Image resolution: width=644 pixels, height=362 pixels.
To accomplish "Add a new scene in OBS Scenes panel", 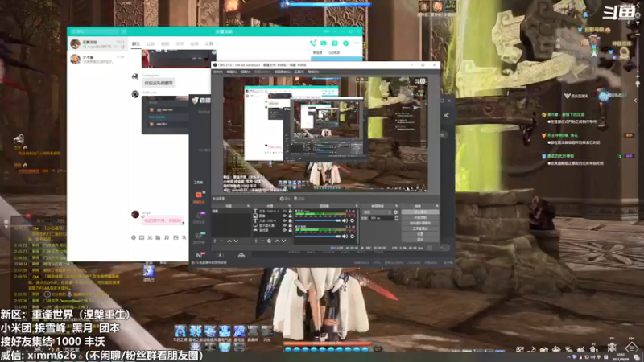I will pos(215,241).
